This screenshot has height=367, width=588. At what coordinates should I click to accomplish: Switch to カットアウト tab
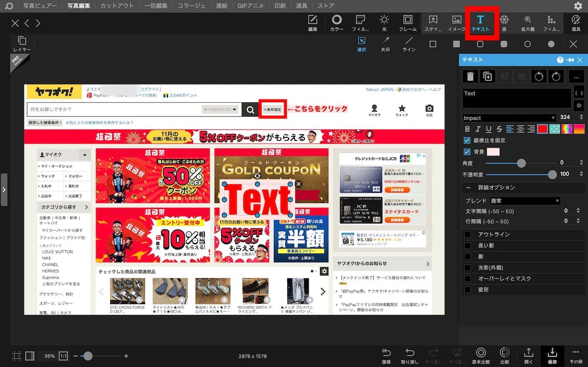[117, 6]
